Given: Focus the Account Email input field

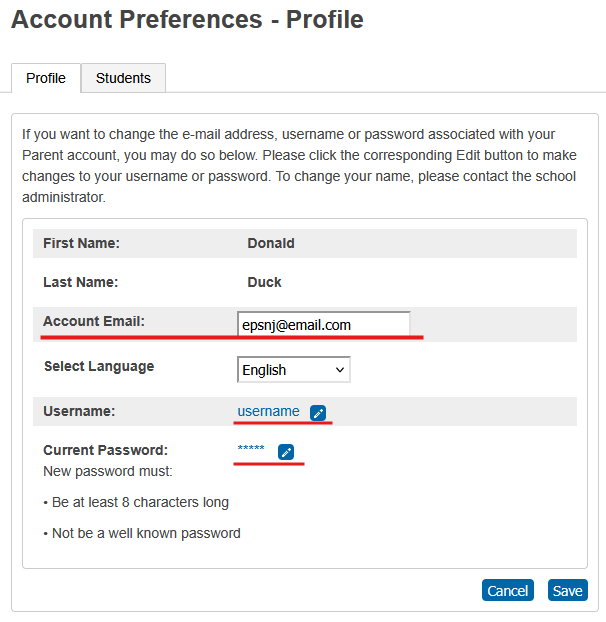Looking at the screenshot, I should click(324, 324).
